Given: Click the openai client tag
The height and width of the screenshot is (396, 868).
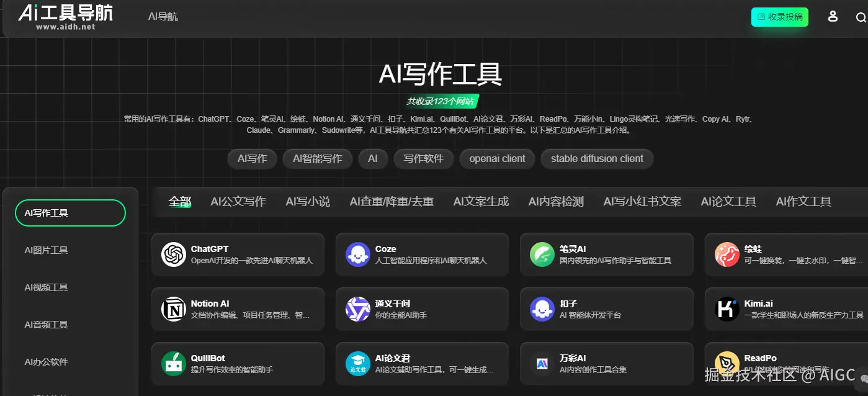Looking at the screenshot, I should [497, 158].
